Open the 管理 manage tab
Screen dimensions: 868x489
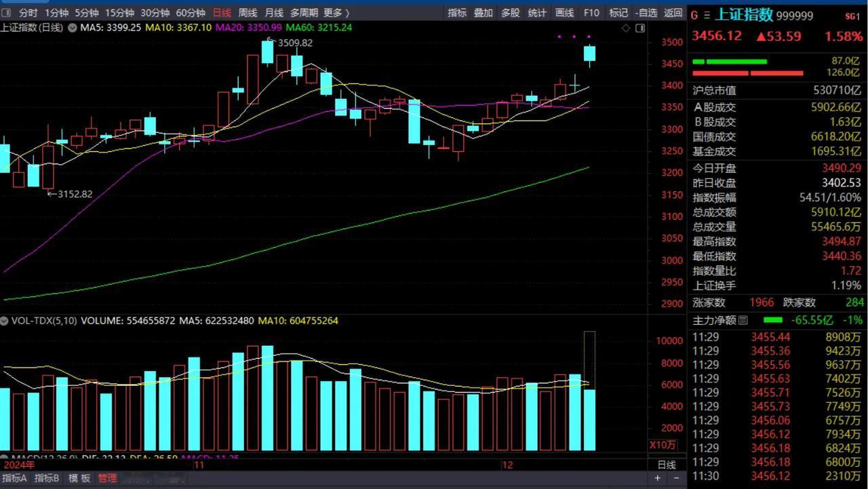click(107, 478)
